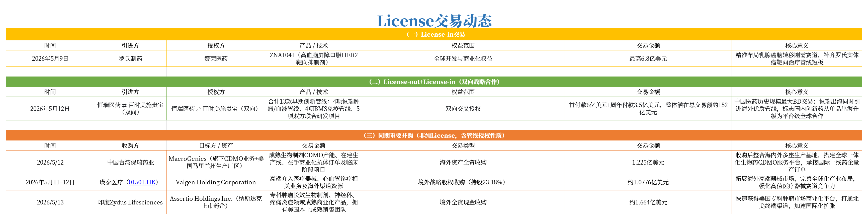Click the date cell 2026/5/13
The width and height of the screenshot is (868, 220).
pos(50,202)
